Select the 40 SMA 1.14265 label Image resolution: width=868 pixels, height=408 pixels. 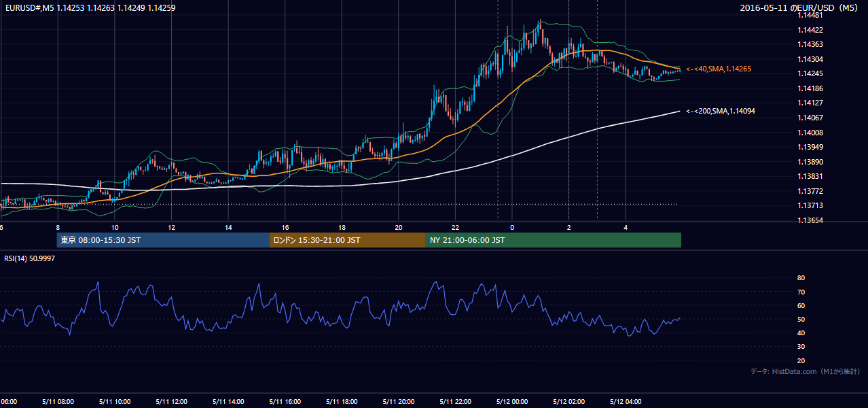click(719, 69)
